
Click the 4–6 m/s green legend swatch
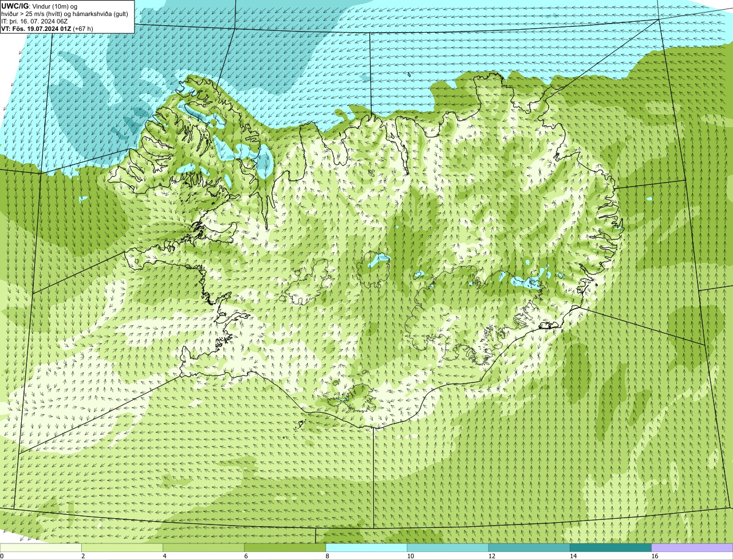pos(204,547)
